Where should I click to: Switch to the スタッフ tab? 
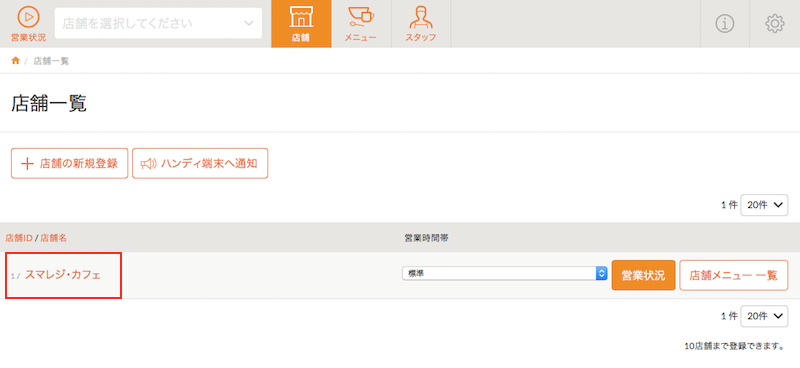pyautogui.click(x=421, y=24)
